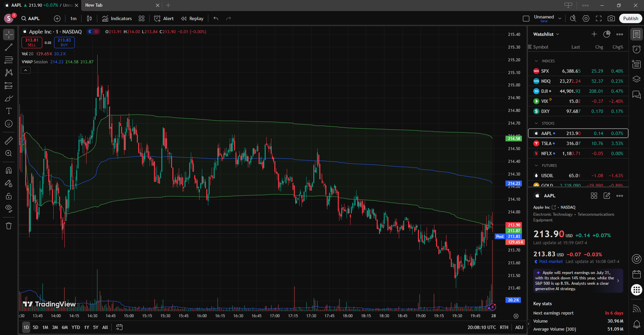
Task: Select the text annotation tool
Action: [9, 111]
